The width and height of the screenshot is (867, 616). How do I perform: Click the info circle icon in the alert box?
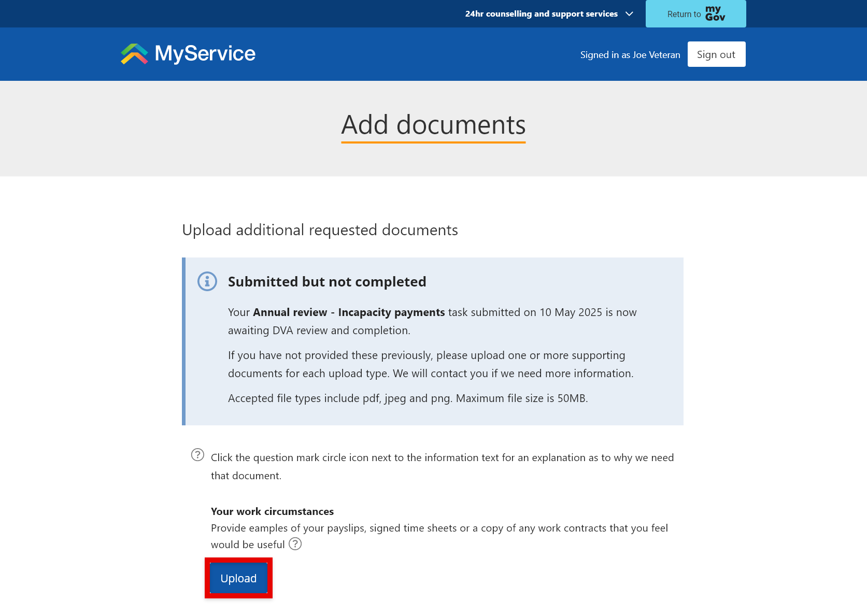207,281
